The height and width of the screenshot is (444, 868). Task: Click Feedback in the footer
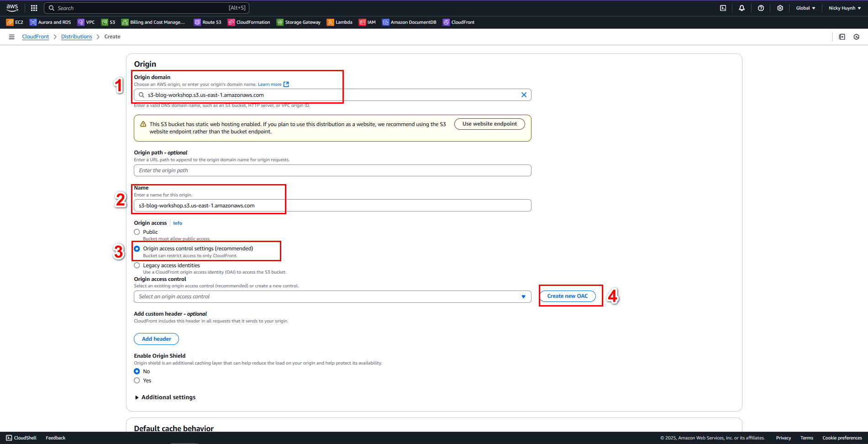tap(56, 438)
